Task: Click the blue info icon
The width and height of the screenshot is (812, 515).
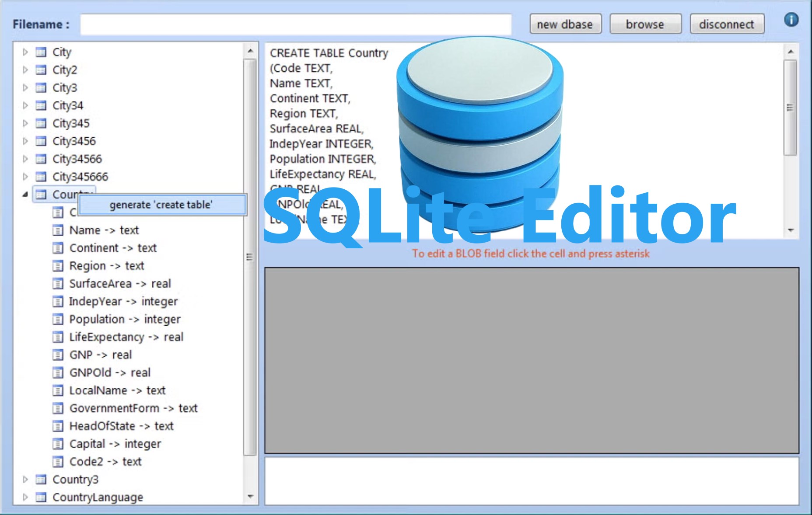Action: coord(791,20)
